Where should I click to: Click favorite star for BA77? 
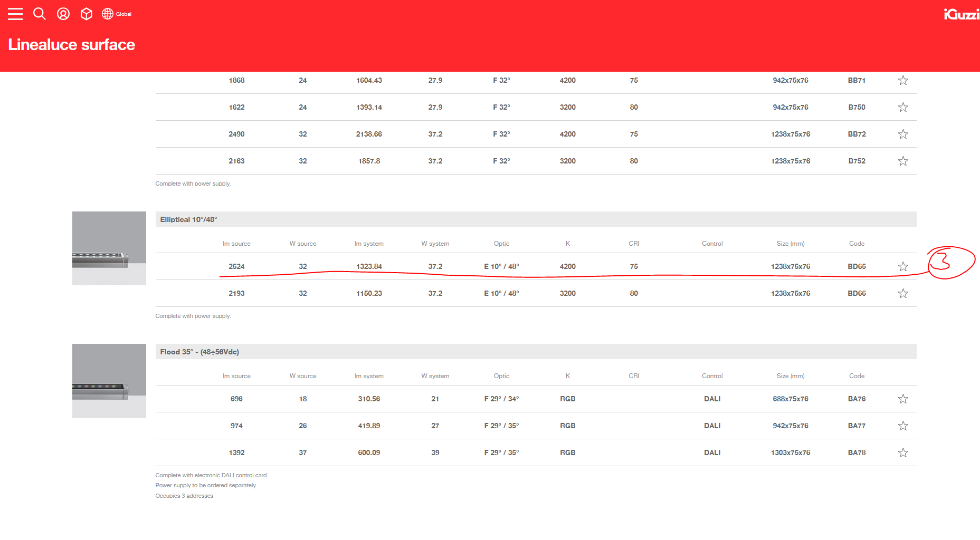coord(903,426)
